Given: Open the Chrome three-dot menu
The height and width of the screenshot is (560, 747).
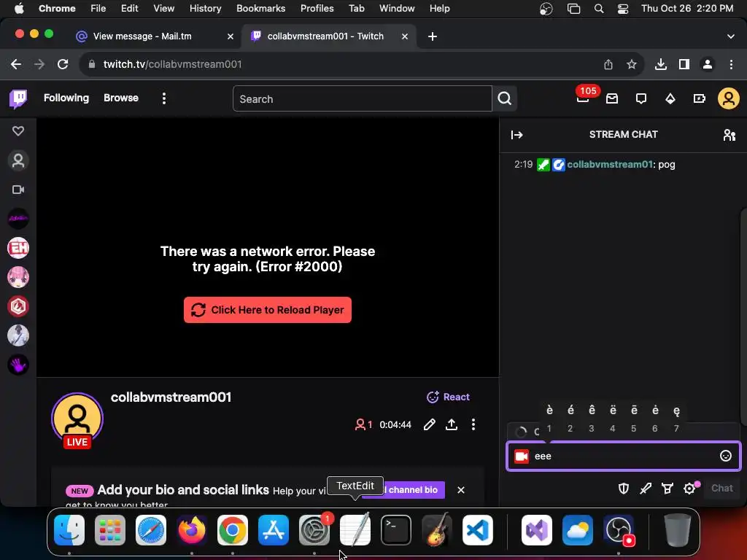Looking at the screenshot, I should [x=731, y=64].
